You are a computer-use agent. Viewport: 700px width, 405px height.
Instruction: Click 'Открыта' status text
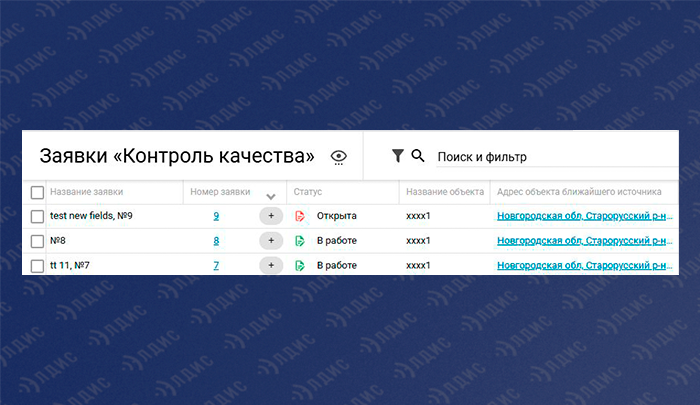click(337, 216)
